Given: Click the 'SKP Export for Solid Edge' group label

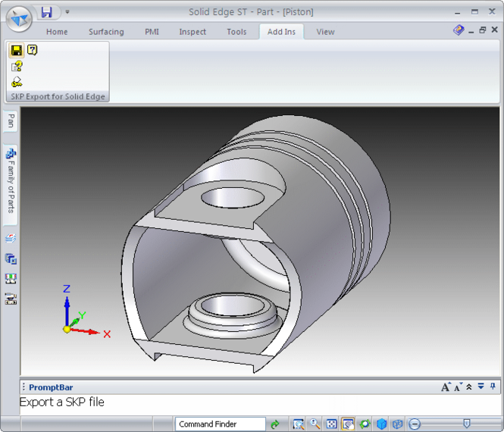Looking at the screenshot, I should (x=58, y=96).
